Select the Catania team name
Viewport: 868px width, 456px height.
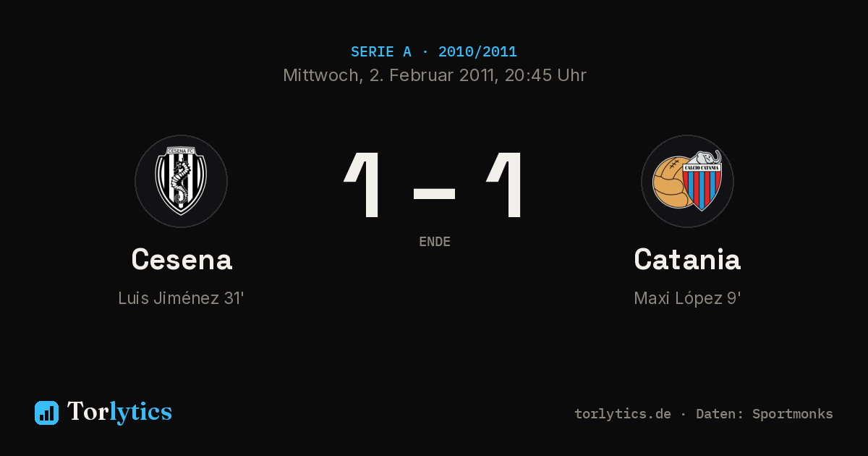(687, 259)
